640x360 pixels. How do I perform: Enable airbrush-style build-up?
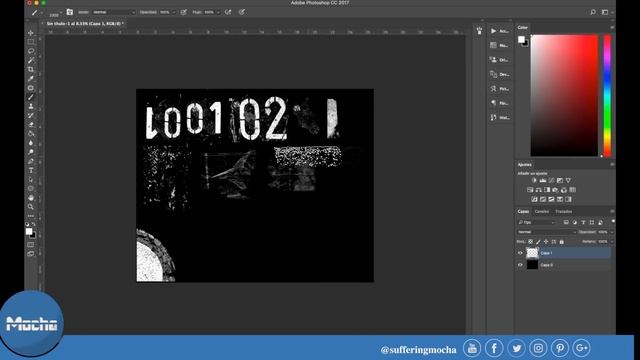click(x=228, y=12)
